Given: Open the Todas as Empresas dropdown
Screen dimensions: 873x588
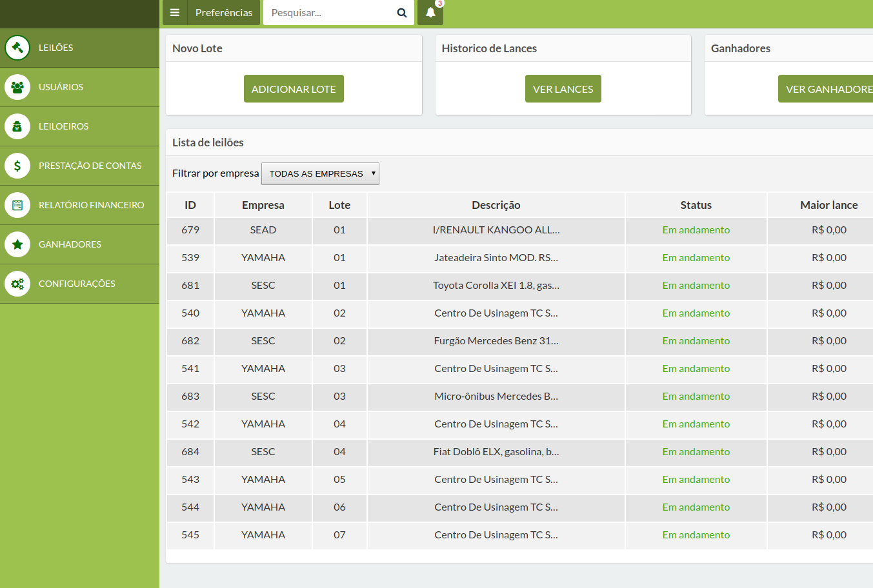Looking at the screenshot, I should (320, 173).
